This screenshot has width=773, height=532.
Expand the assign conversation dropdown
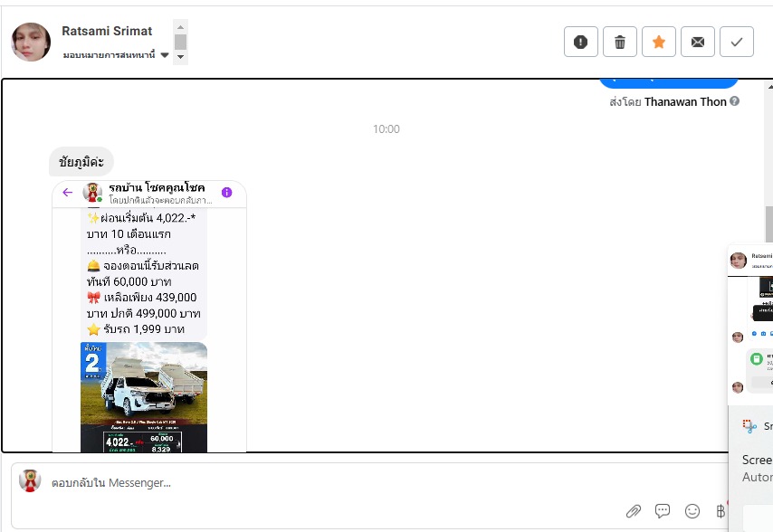click(116, 54)
